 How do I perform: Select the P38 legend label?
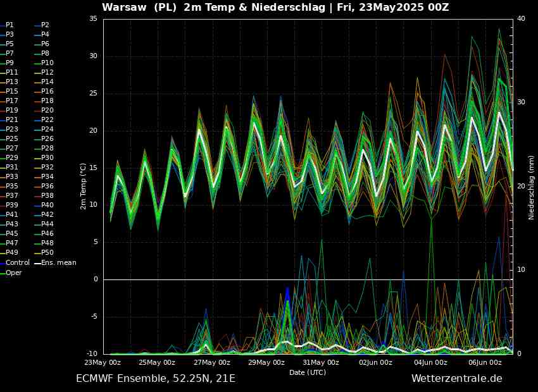(x=47, y=195)
